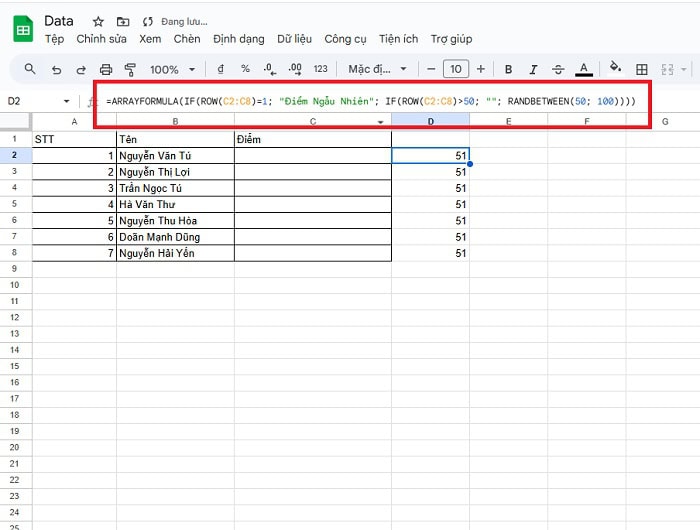
Task: Open the text color picker
Action: 584,69
